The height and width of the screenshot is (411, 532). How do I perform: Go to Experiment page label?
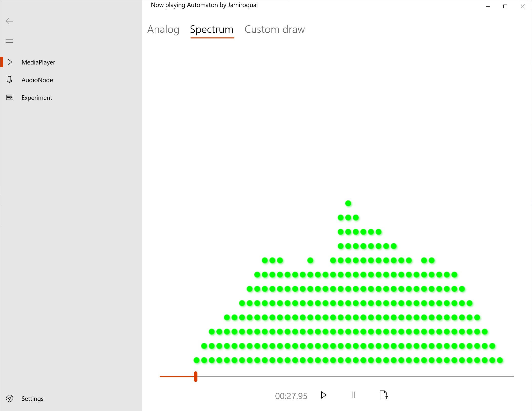point(37,98)
